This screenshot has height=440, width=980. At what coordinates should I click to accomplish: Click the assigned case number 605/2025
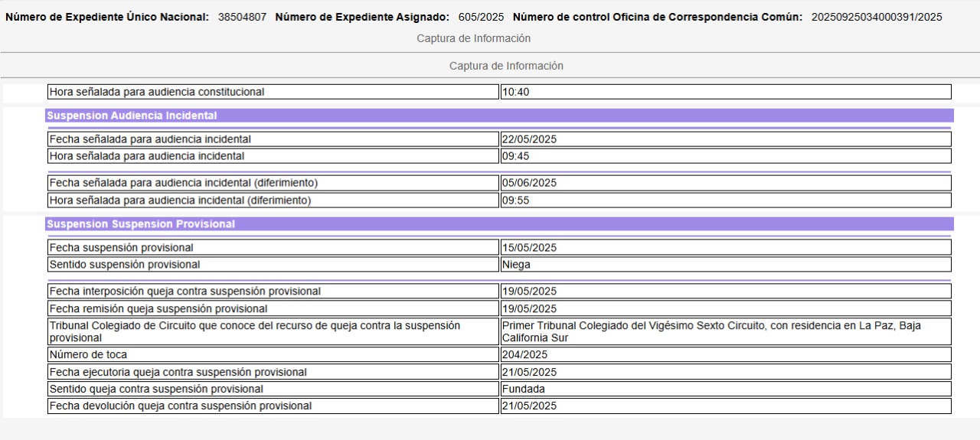[482, 17]
